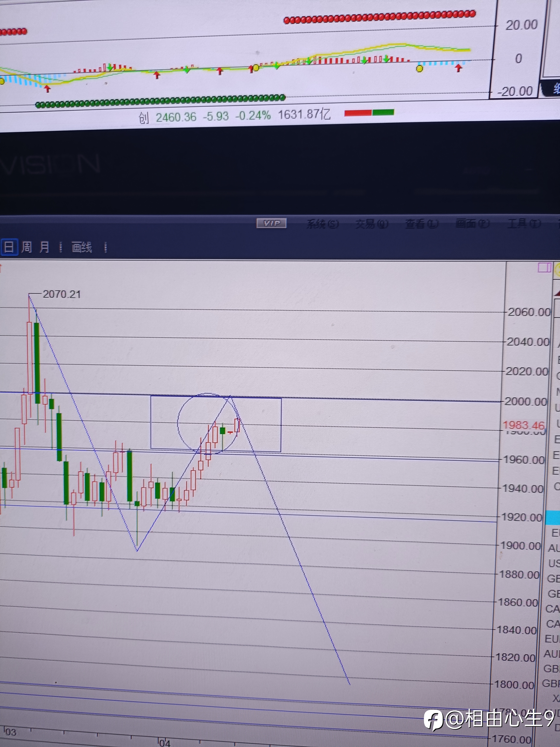
Task: Open the 画线 drawing tools
Action: pos(82,247)
